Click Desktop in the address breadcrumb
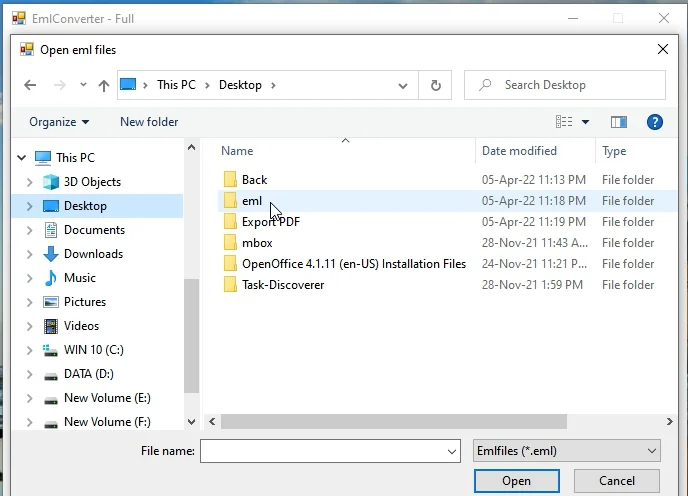Image resolution: width=688 pixels, height=496 pixels. coord(240,85)
